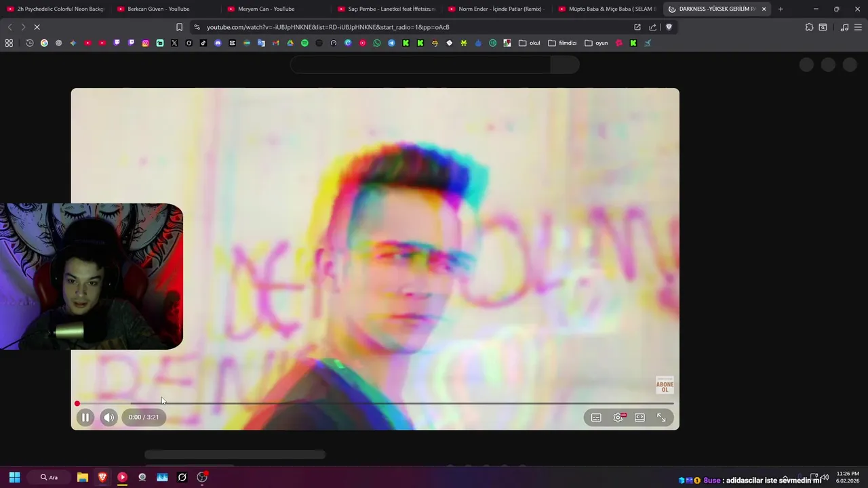Open File Explorer from the taskbar
The image size is (868, 488).
pos(83,477)
